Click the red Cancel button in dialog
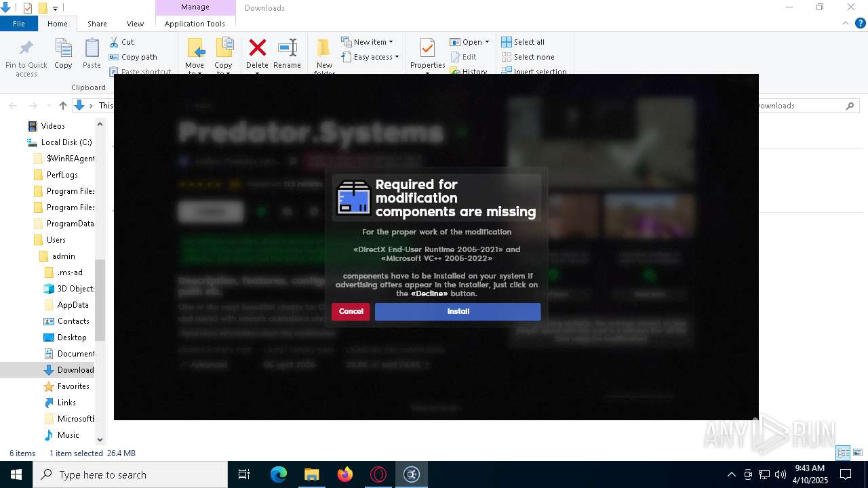Screen dimensions: 868x488 tap(351, 312)
